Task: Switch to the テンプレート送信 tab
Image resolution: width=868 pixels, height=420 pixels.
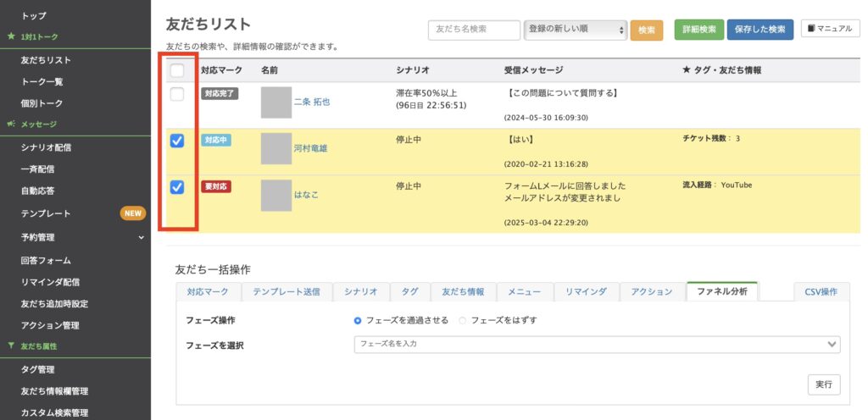Action: click(286, 291)
